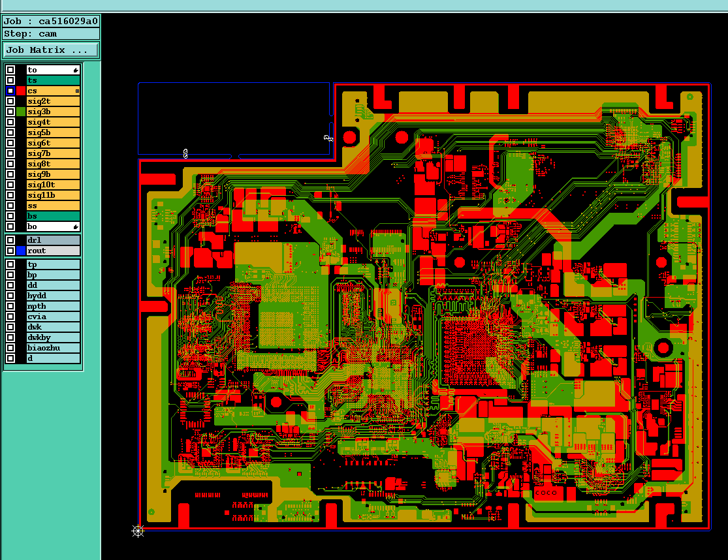Toggle the checkbox for layer sig3b

(x=10, y=112)
